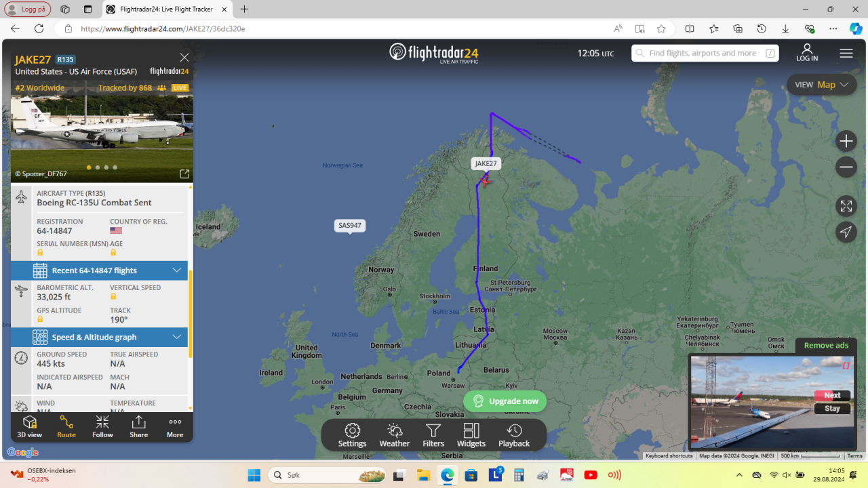Image resolution: width=868 pixels, height=488 pixels.
Task: Toggle the Route display button
Action: click(66, 427)
